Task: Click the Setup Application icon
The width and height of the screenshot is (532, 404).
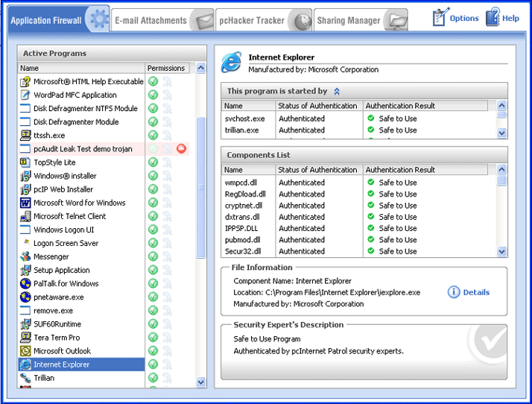Action: click(x=25, y=271)
